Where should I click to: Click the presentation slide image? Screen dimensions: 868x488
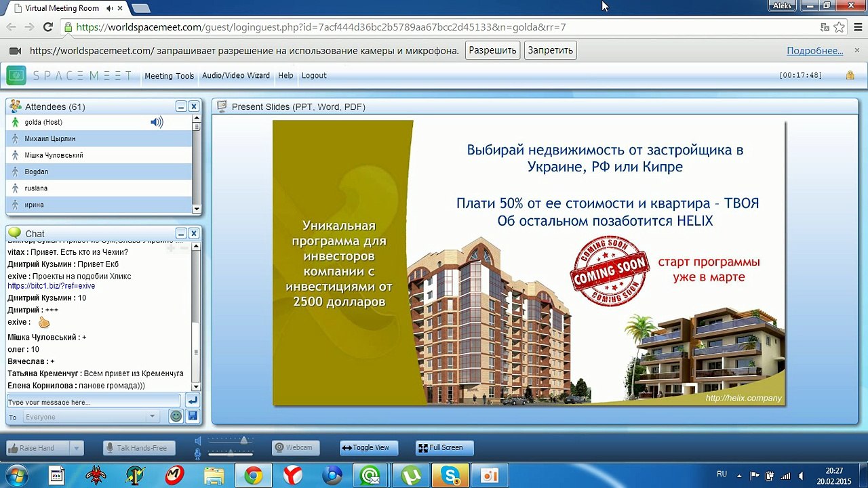coord(529,263)
